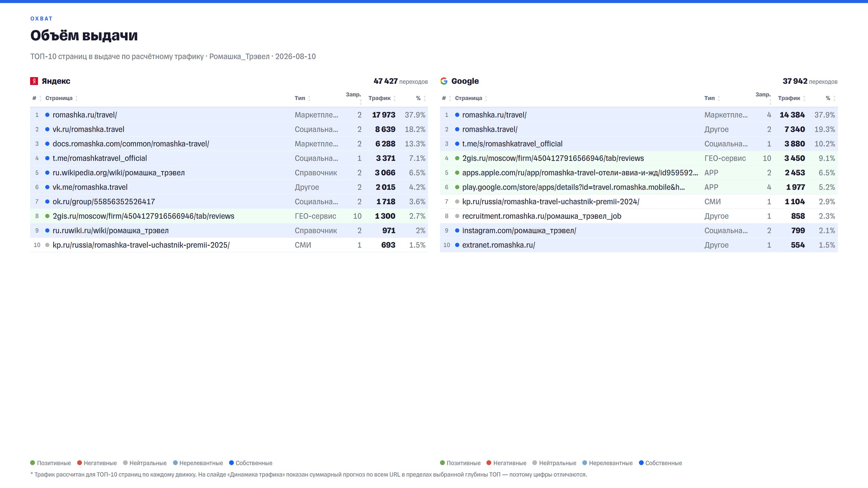
Task: Click sort arrows under Запр. in Яндекс table
Action: point(360,102)
